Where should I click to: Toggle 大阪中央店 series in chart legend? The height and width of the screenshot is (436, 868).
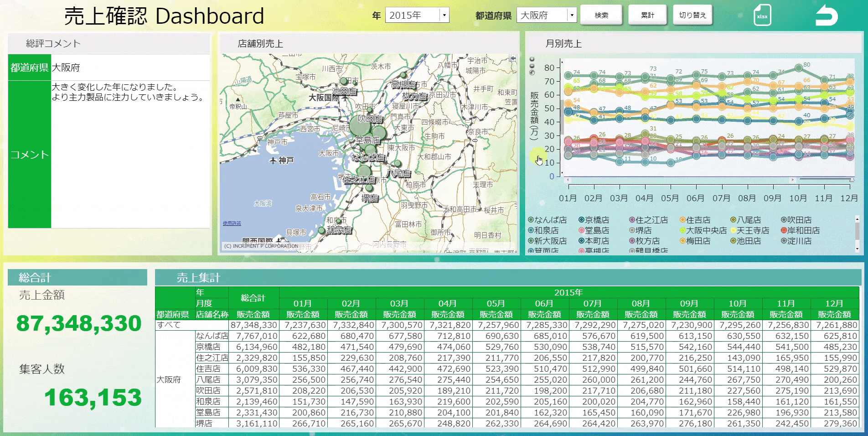[703, 230]
